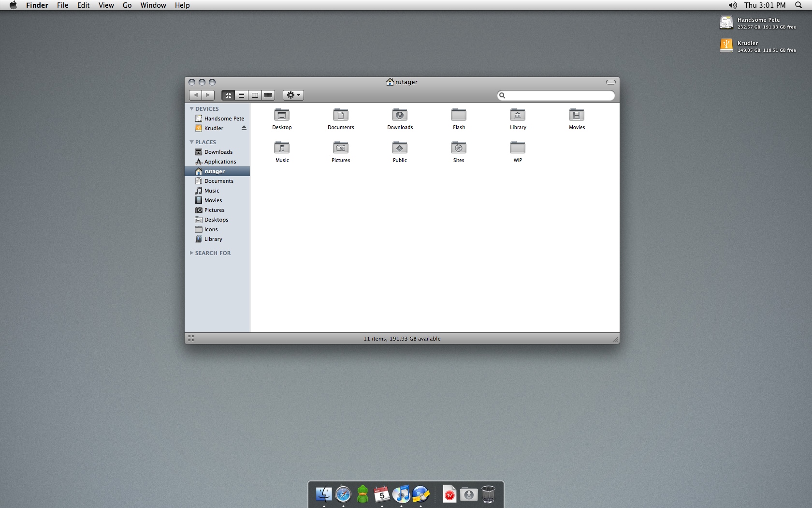This screenshot has width=812, height=508.
Task: Open the Trash in the Dock
Action: (488, 494)
